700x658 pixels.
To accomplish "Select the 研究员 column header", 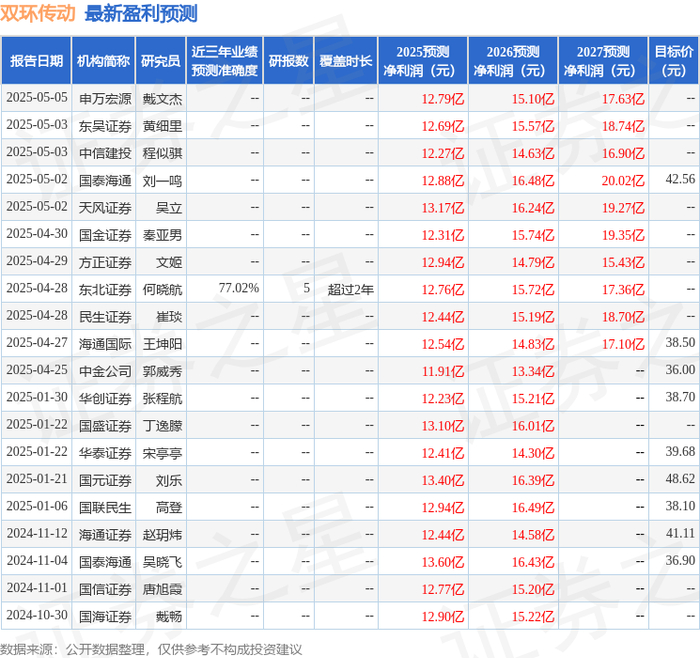I will coord(161,61).
